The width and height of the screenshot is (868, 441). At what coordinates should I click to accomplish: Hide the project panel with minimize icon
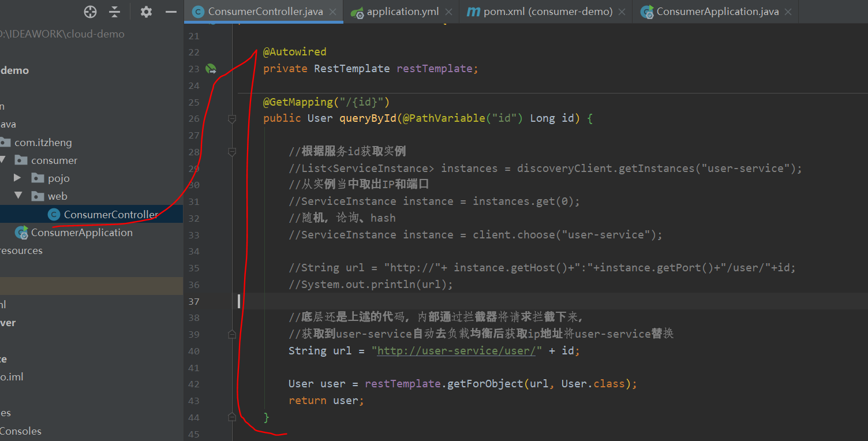click(171, 12)
